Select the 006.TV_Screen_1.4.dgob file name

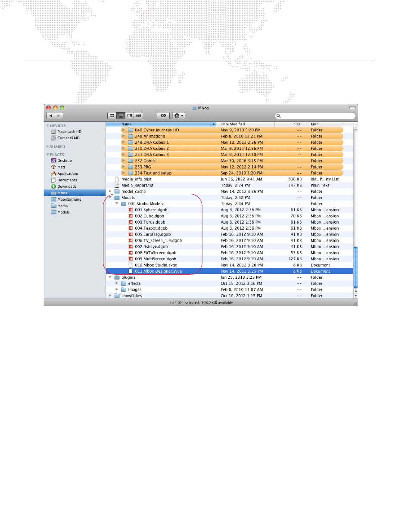click(x=158, y=241)
